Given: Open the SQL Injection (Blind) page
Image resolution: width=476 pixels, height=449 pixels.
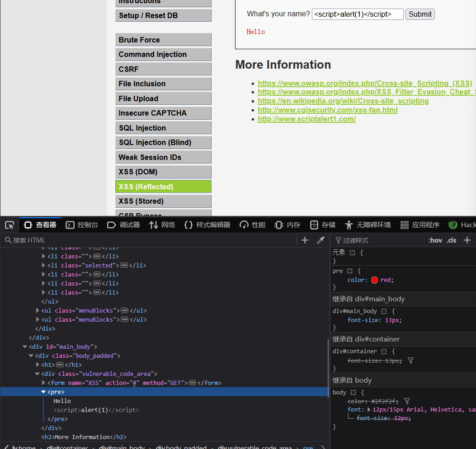Looking at the screenshot, I should pyautogui.click(x=163, y=143).
